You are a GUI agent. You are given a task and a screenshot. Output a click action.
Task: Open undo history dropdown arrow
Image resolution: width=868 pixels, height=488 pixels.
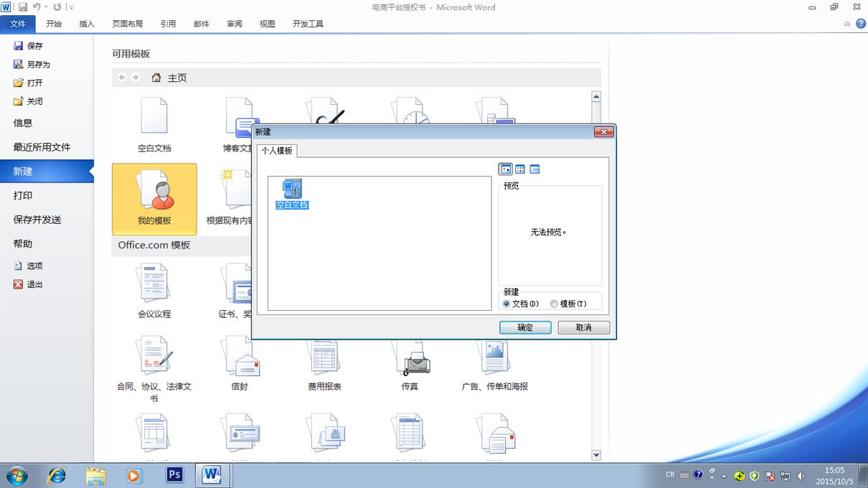click(x=46, y=7)
